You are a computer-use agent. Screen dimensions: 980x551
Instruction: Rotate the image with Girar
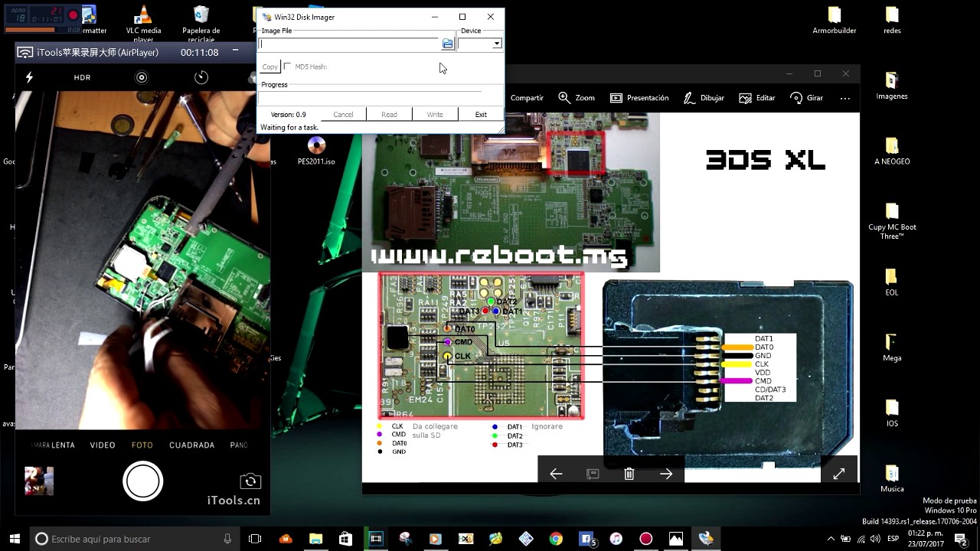[807, 98]
